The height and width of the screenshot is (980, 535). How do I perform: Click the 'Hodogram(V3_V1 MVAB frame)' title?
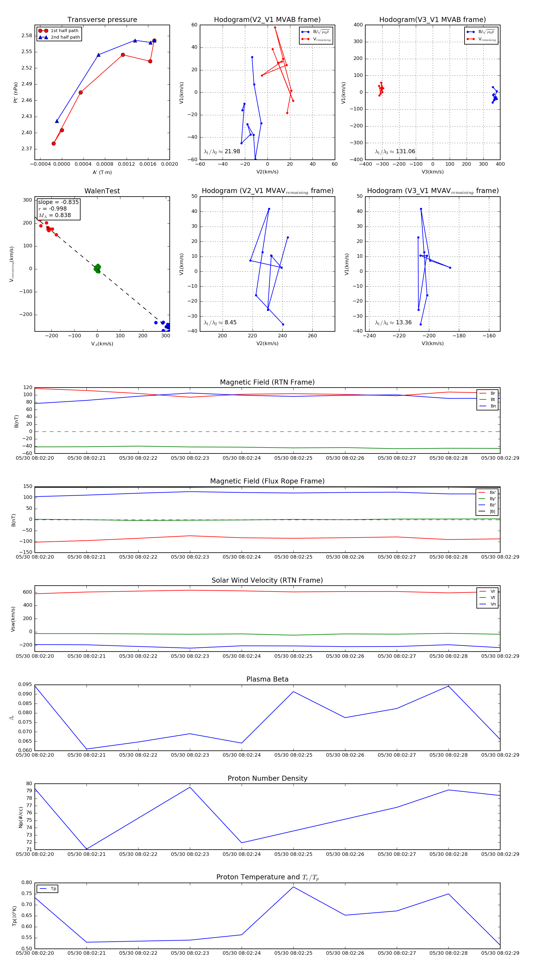pos(432,20)
